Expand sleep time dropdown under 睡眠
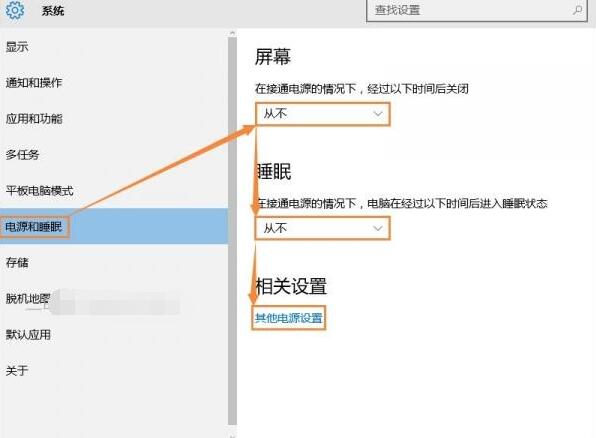This screenshot has height=438, width=596. 323,228
